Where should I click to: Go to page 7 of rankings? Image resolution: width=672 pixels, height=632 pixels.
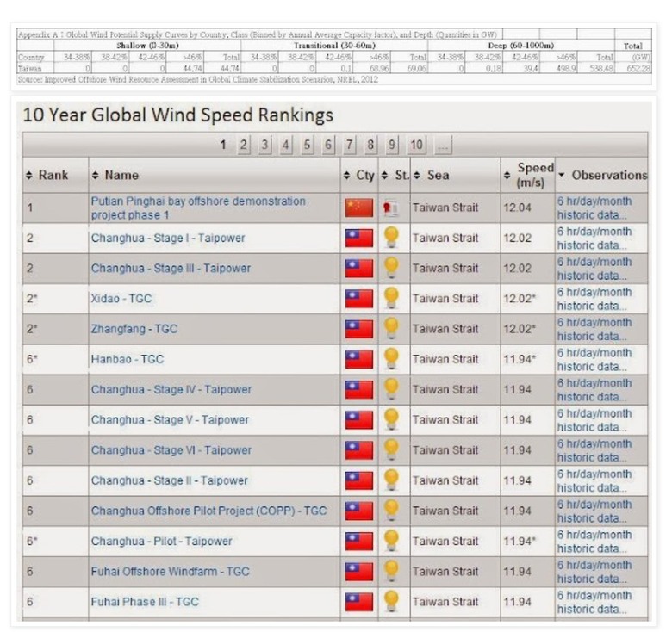tap(349, 146)
